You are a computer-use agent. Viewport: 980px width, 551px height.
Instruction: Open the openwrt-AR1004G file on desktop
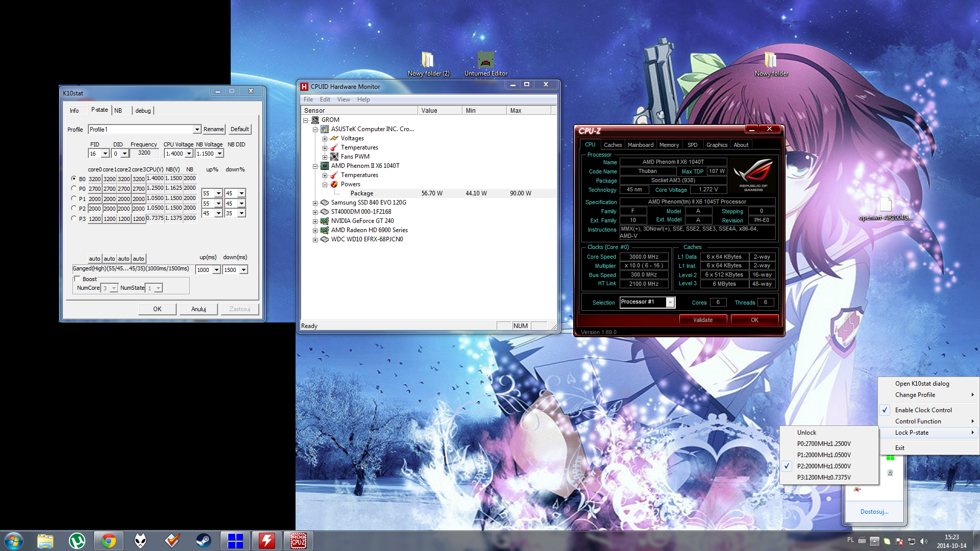(x=886, y=205)
